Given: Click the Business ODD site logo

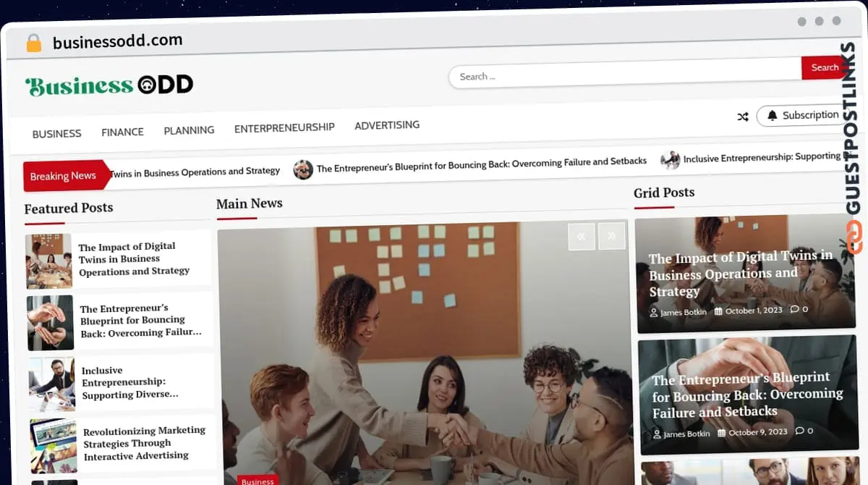Looking at the screenshot, I should (109, 86).
